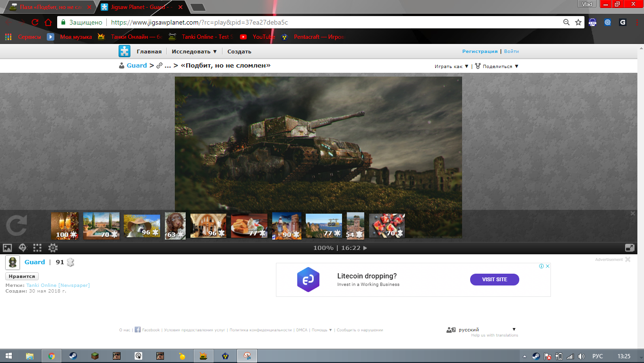Switch to the Пазл «Подбит, но не сл… tab
644x363 pixels.
(x=50, y=7)
